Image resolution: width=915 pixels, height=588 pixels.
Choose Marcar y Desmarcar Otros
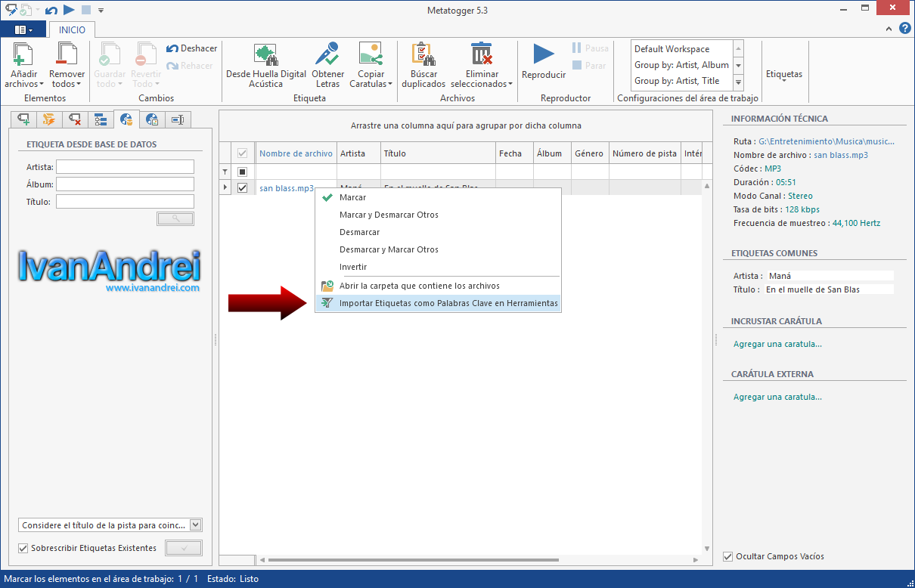[438, 215]
